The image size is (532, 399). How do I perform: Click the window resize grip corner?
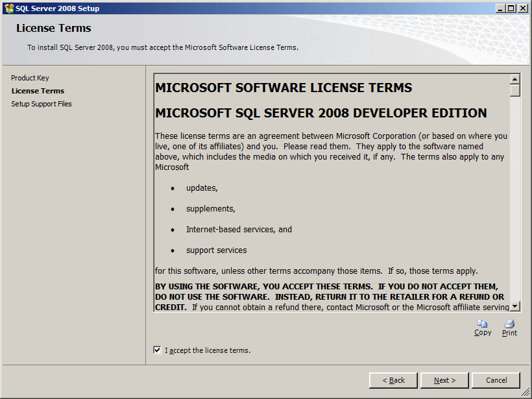pyautogui.click(x=526, y=393)
